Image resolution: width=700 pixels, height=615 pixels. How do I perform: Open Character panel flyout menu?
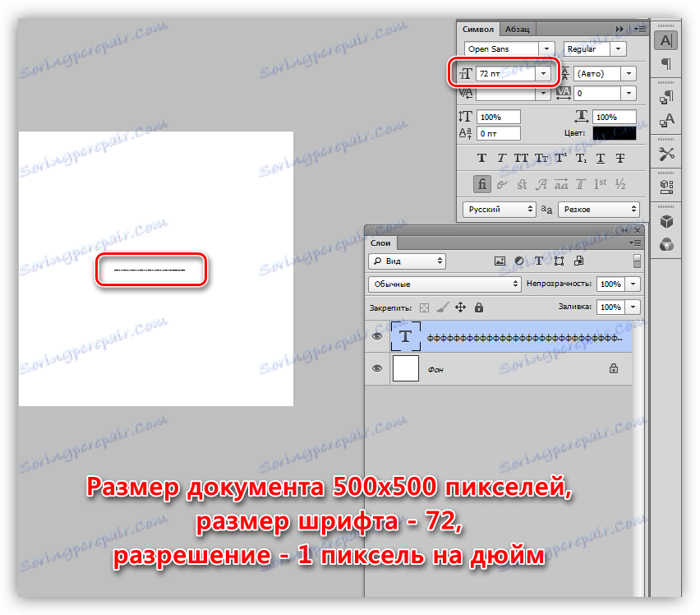click(x=640, y=29)
